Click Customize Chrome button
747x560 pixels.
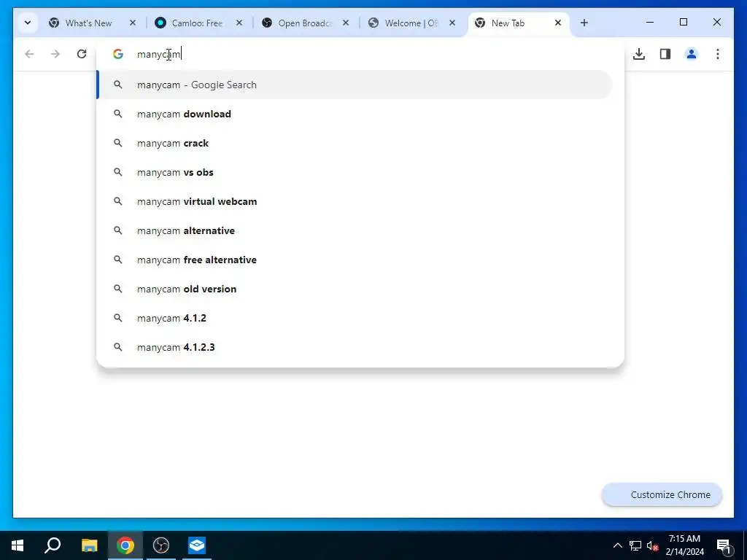tap(662, 495)
